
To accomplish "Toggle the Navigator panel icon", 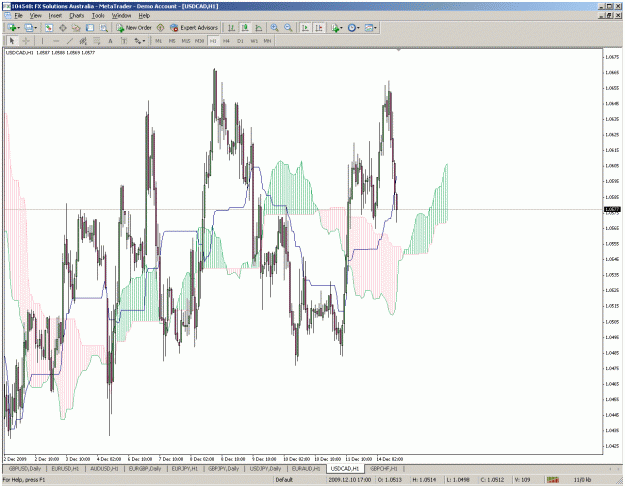I will [76, 28].
